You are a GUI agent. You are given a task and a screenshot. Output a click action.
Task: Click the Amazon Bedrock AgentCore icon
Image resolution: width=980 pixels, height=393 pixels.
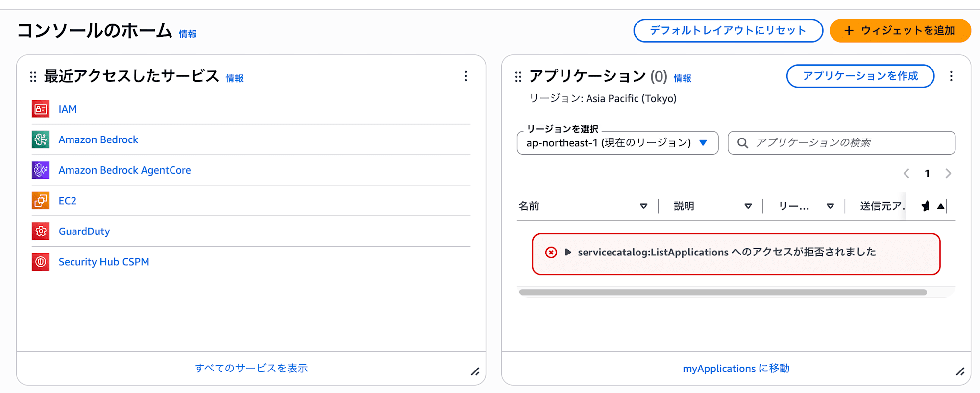41,170
